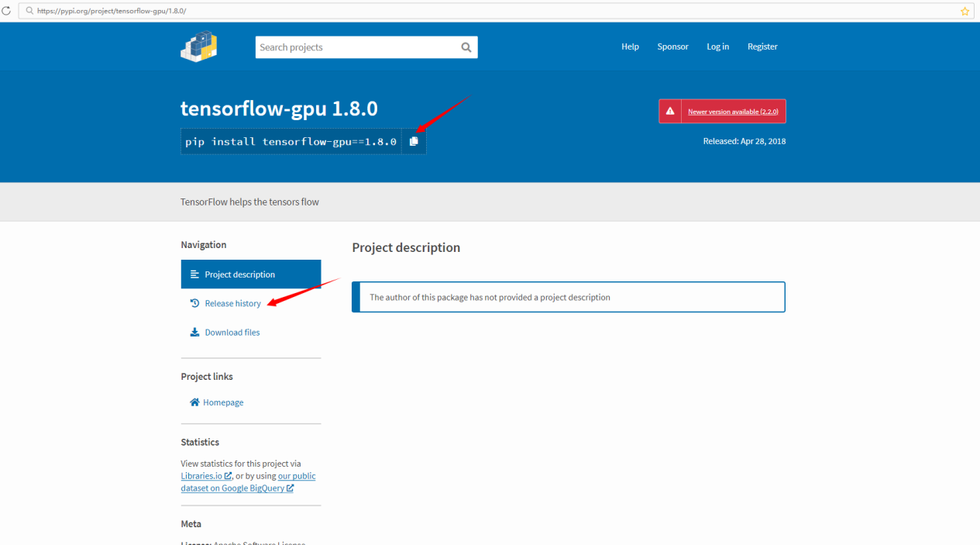Open the Help menu item
The height and width of the screenshot is (545, 980).
coord(630,47)
